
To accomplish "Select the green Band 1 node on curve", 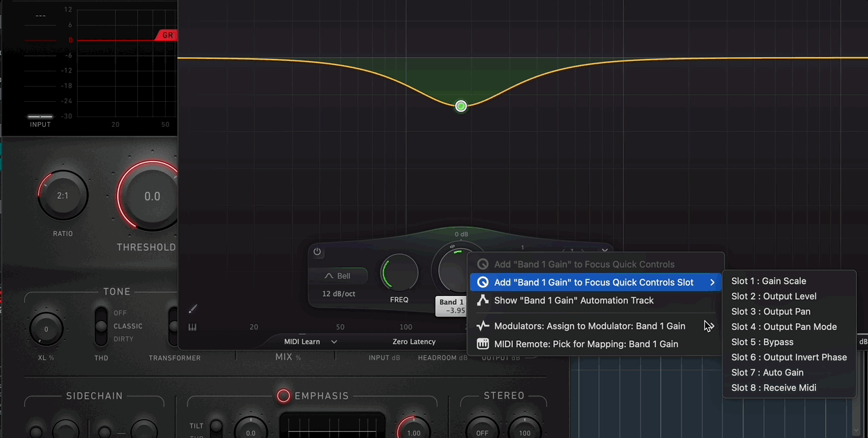I will (461, 106).
